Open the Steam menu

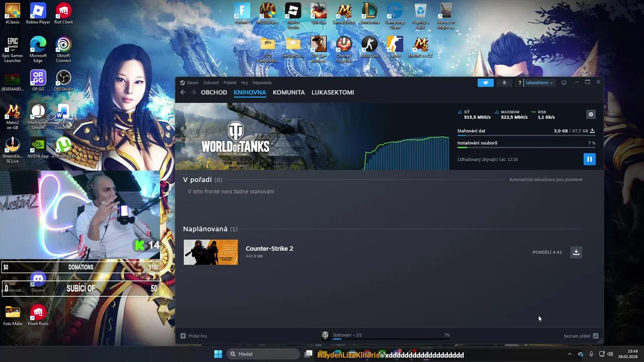point(190,82)
